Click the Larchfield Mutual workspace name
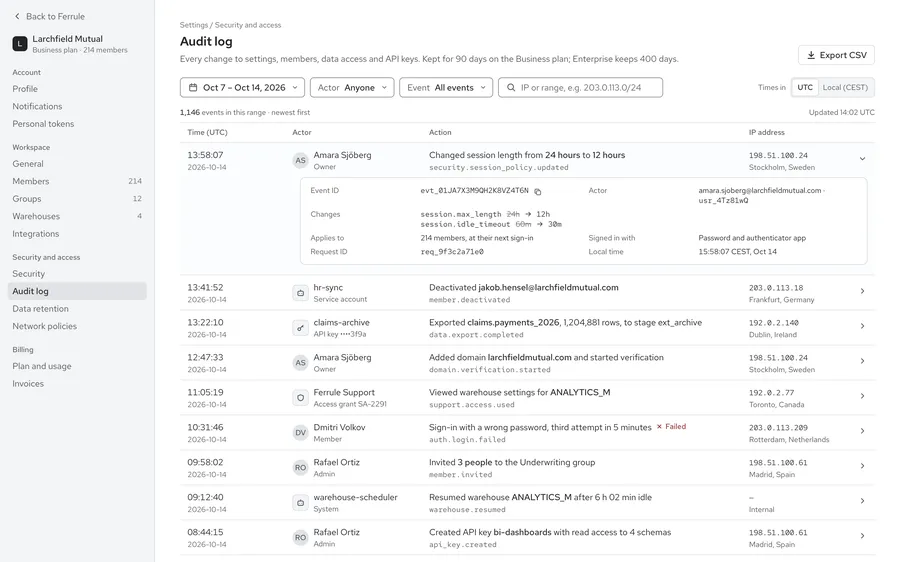Screen dimensions: 900x562 point(68,38)
